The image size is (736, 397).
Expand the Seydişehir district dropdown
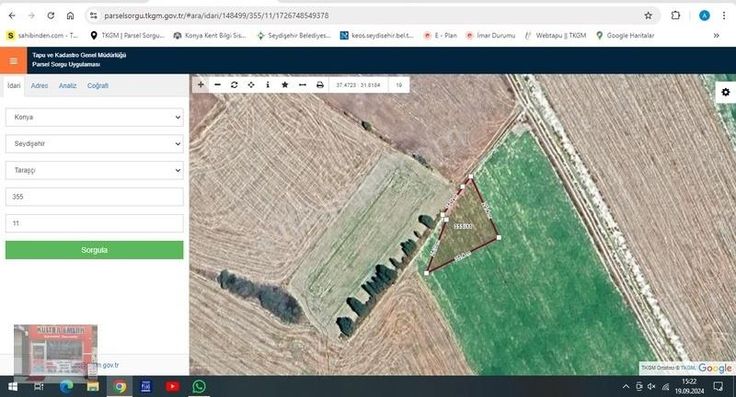click(94, 144)
